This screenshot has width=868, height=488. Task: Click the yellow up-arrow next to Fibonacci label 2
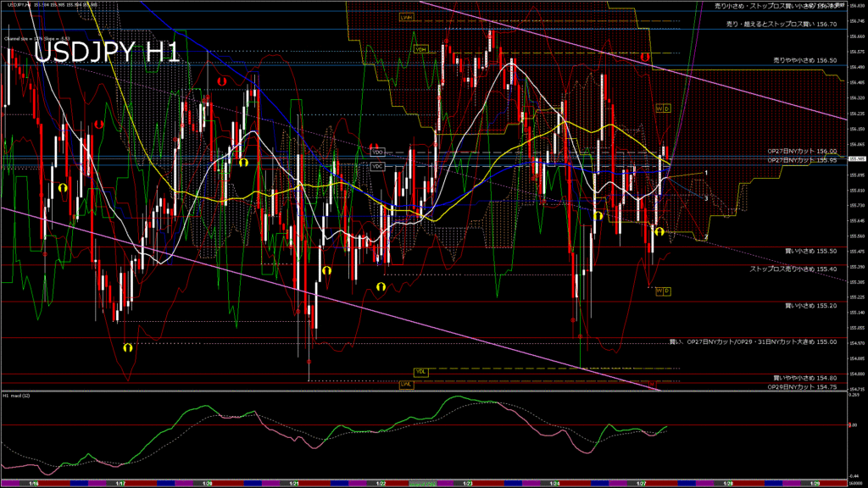pyautogui.click(x=659, y=231)
